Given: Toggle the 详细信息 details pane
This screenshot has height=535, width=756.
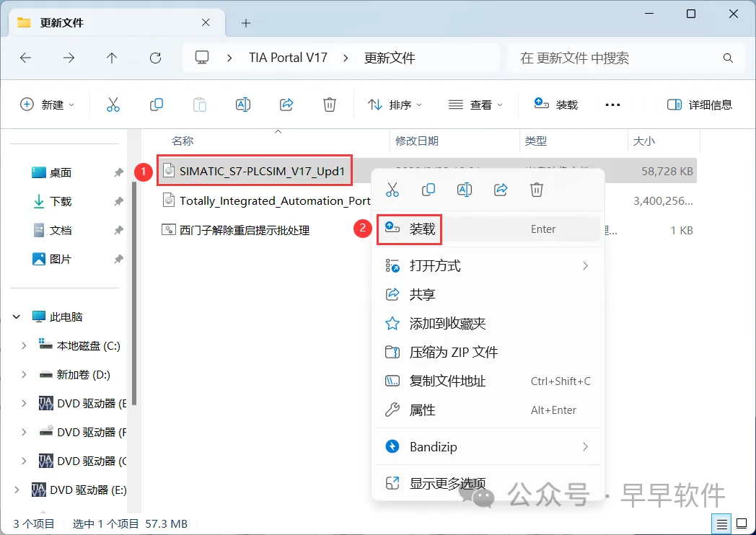Looking at the screenshot, I should point(699,105).
